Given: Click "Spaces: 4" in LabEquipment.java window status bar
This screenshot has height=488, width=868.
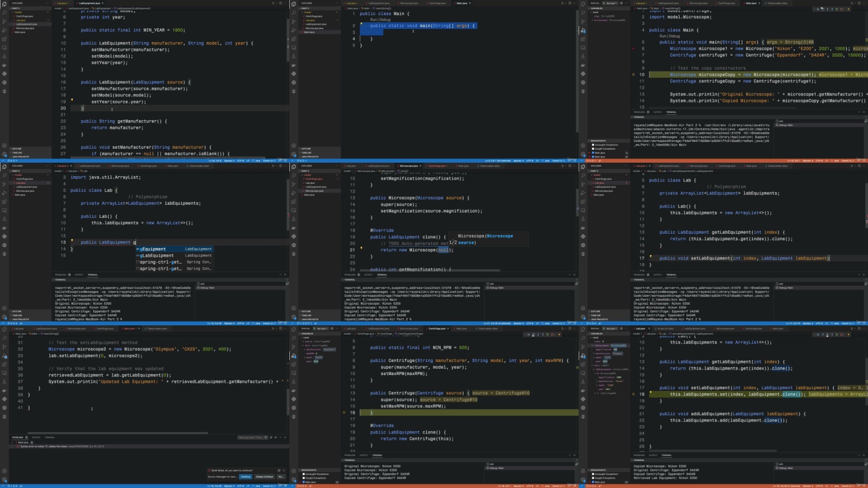Looking at the screenshot, I should point(229,161).
